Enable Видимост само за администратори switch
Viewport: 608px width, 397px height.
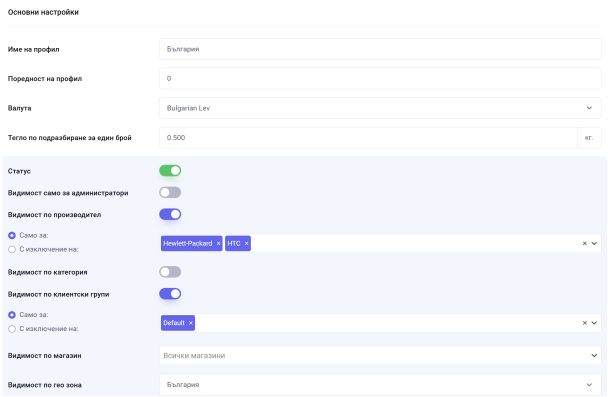click(170, 192)
